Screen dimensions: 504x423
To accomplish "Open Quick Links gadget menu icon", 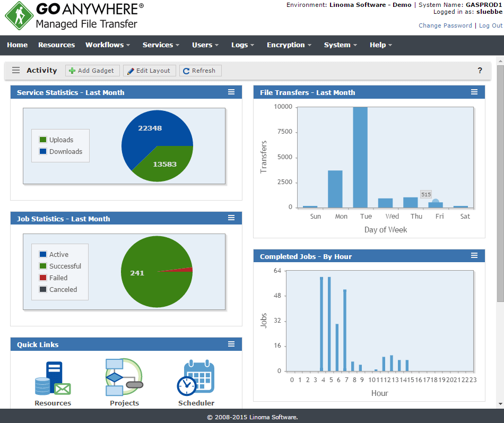I will pyautogui.click(x=231, y=344).
